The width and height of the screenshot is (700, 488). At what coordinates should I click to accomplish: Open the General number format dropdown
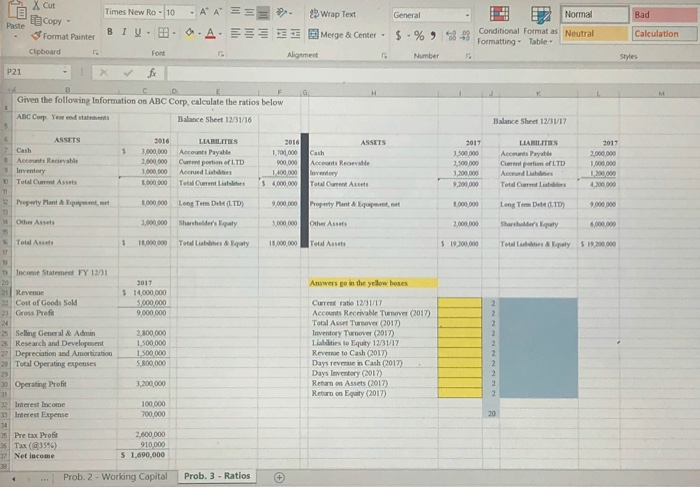tap(467, 15)
